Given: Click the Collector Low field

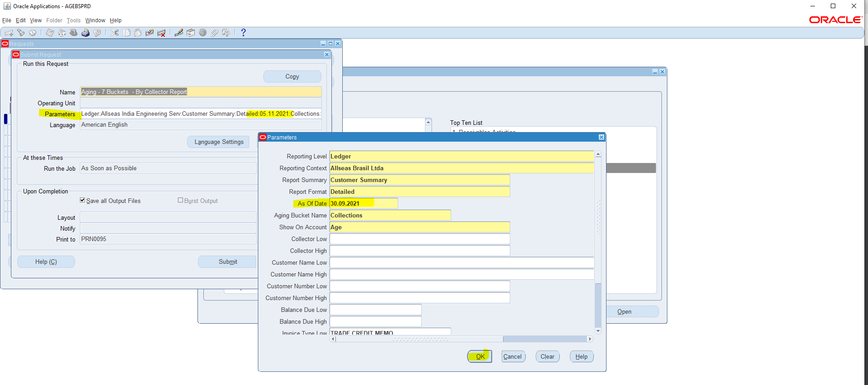Looking at the screenshot, I should (x=420, y=239).
